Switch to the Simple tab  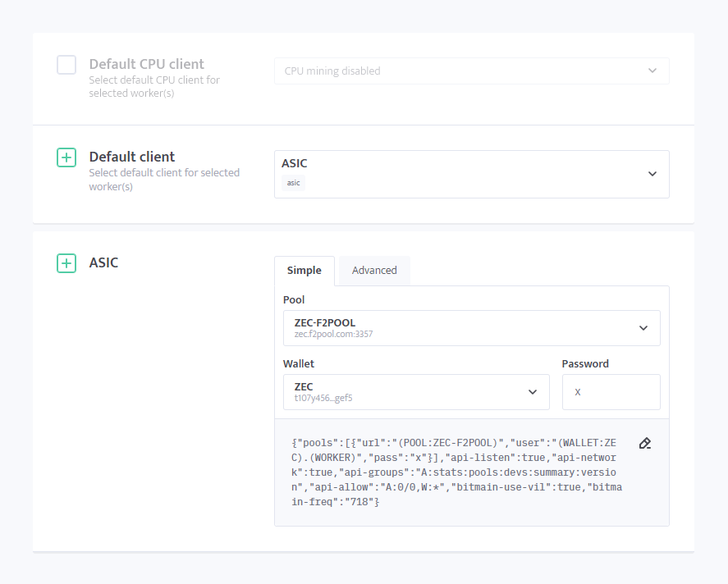[304, 271]
